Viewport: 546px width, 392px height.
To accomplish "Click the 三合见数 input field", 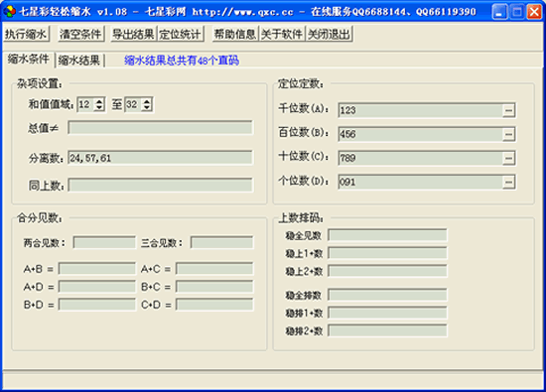I will [x=221, y=243].
